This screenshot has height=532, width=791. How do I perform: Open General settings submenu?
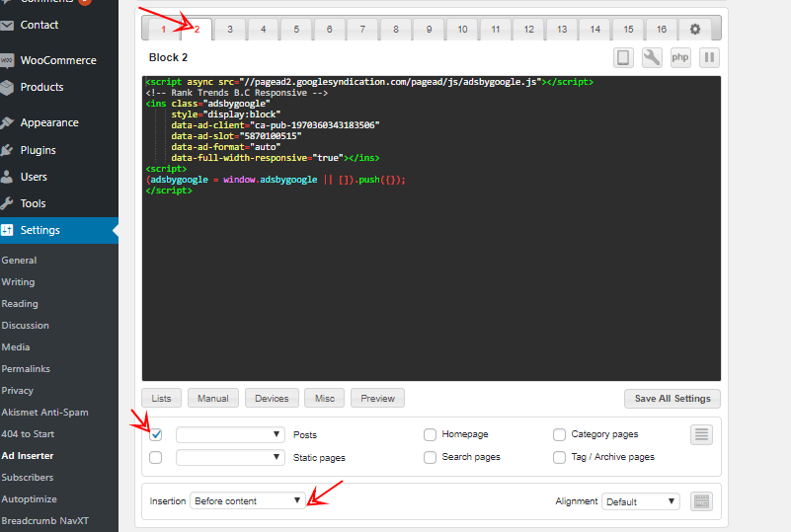coord(19,261)
